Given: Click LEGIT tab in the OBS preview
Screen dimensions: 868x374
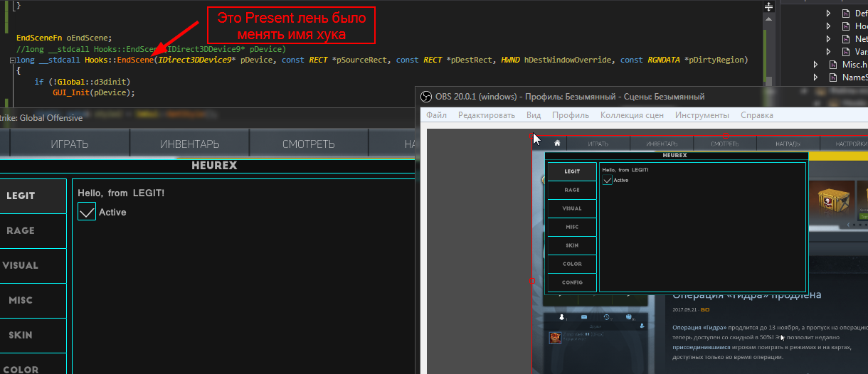Looking at the screenshot, I should click(572, 171).
